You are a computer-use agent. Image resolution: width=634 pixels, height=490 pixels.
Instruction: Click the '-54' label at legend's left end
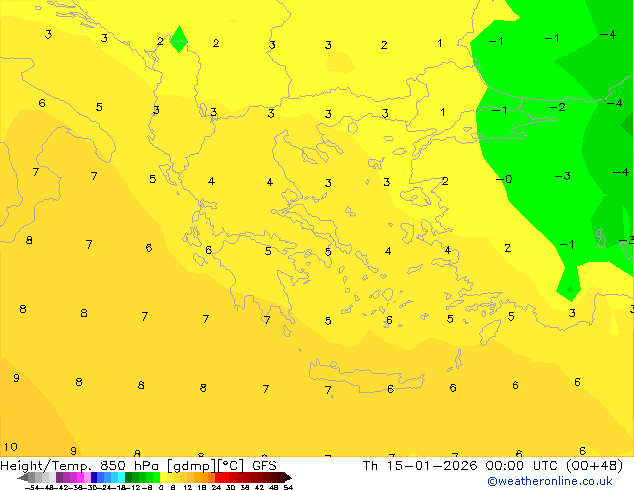(x=33, y=487)
